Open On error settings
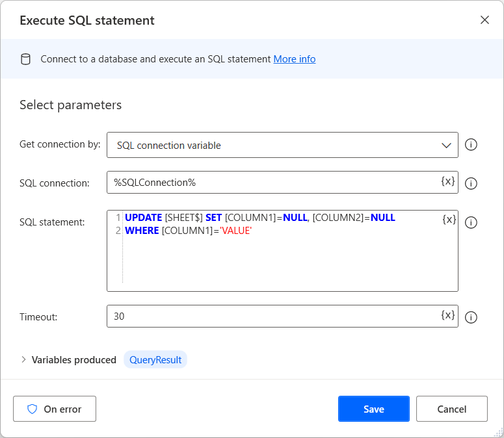The width and height of the screenshot is (504, 438). click(x=55, y=409)
